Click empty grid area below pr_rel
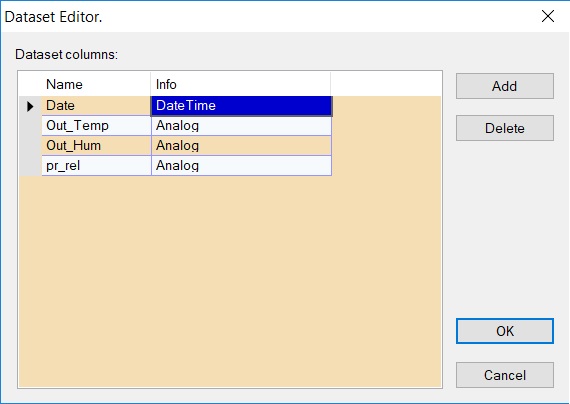The width and height of the screenshot is (570, 404). [x=230, y=281]
